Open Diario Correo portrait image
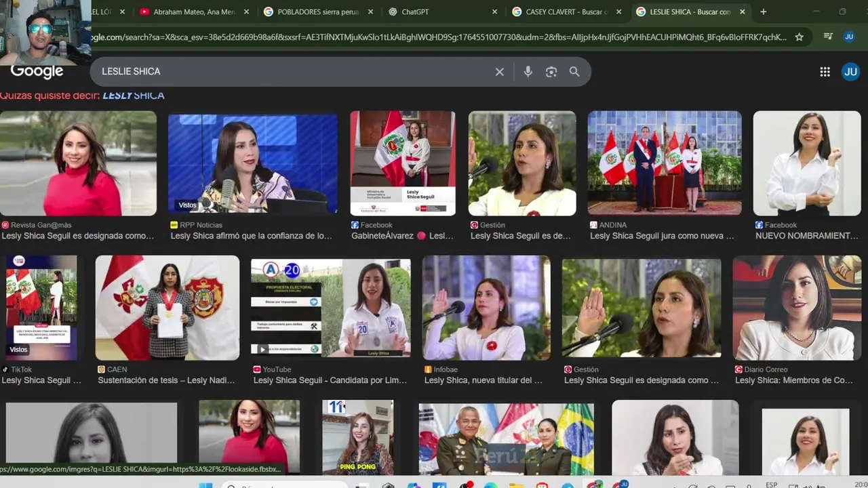This screenshot has height=488, width=868. [797, 308]
